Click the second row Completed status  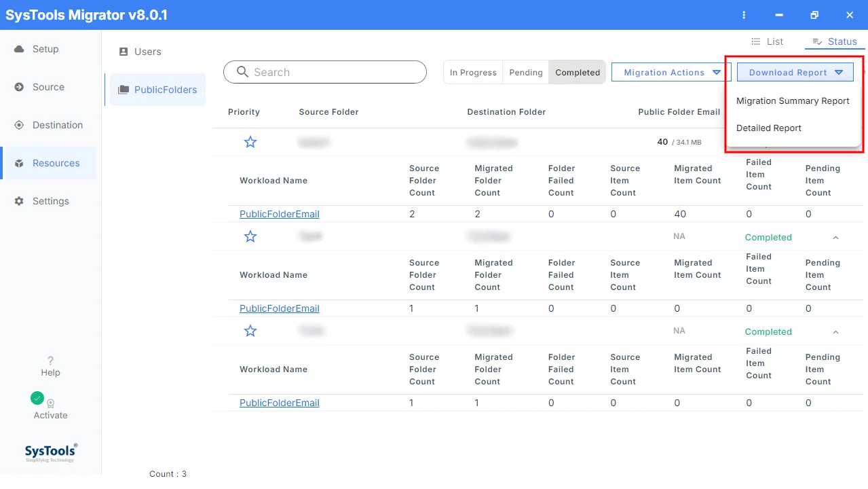pos(768,237)
